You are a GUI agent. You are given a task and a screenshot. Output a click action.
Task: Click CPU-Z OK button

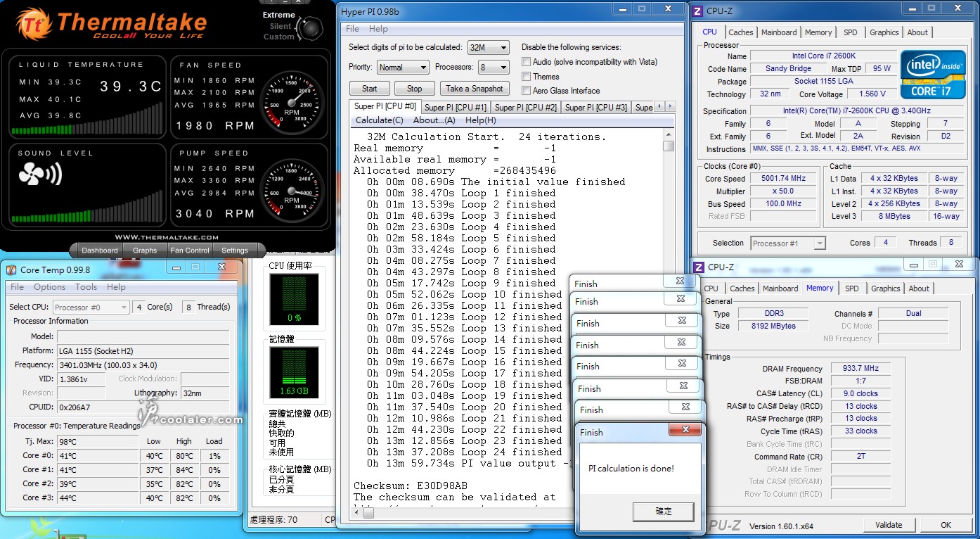(946, 525)
